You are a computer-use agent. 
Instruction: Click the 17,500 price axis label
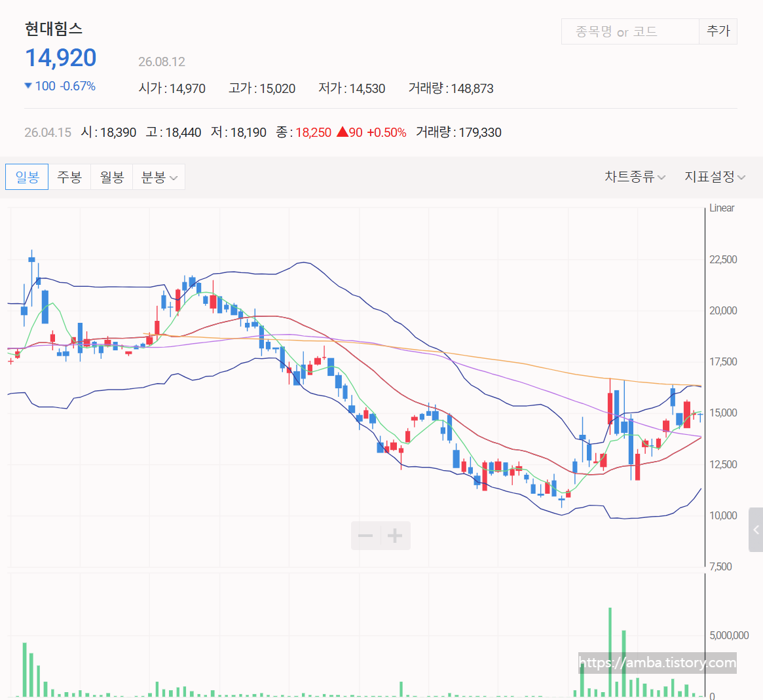tap(723, 361)
